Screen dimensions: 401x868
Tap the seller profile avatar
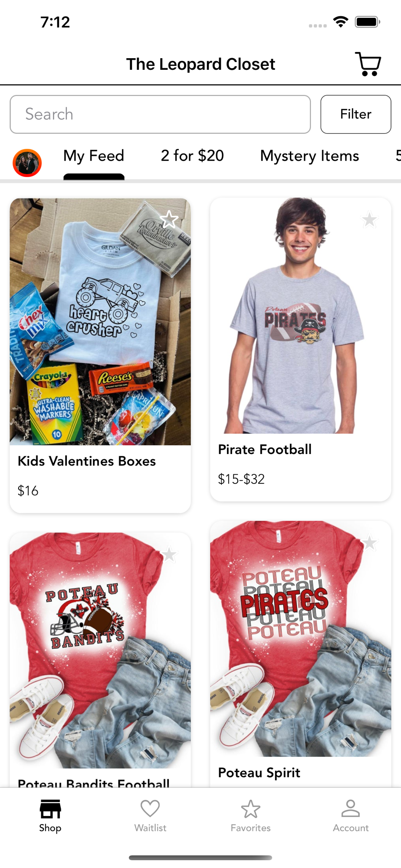(27, 163)
